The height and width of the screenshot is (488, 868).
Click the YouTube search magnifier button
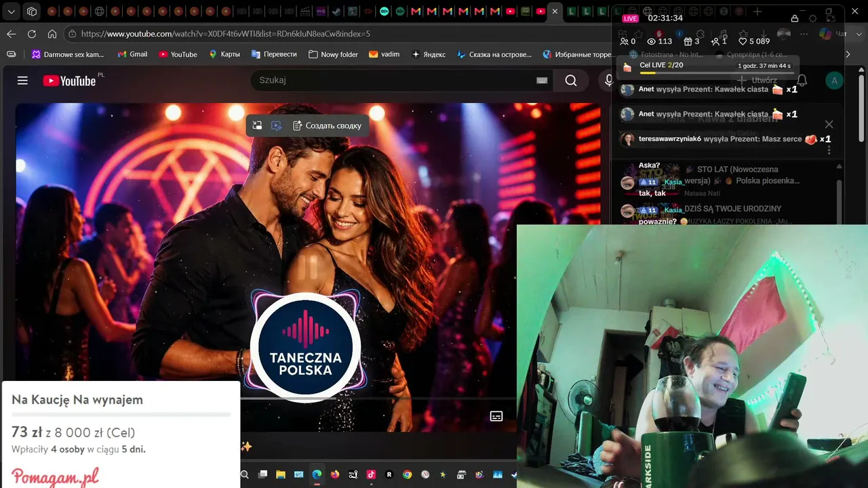[571, 81]
